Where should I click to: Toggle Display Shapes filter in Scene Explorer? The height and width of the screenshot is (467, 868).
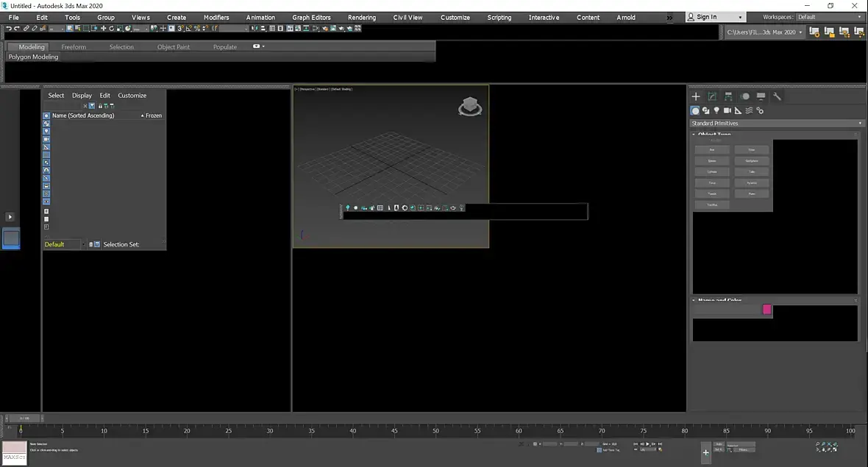[x=46, y=124]
